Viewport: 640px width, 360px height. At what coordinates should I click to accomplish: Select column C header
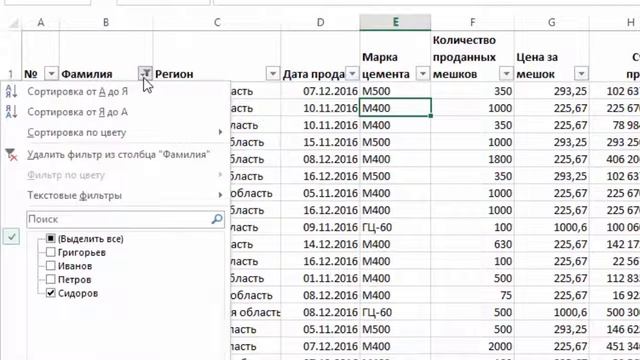217,23
